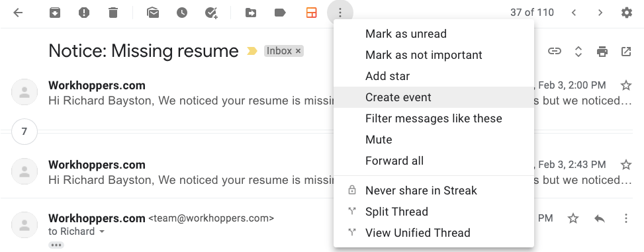The width and height of the screenshot is (644, 252).
Task: Archive this conversation
Action: click(x=55, y=13)
